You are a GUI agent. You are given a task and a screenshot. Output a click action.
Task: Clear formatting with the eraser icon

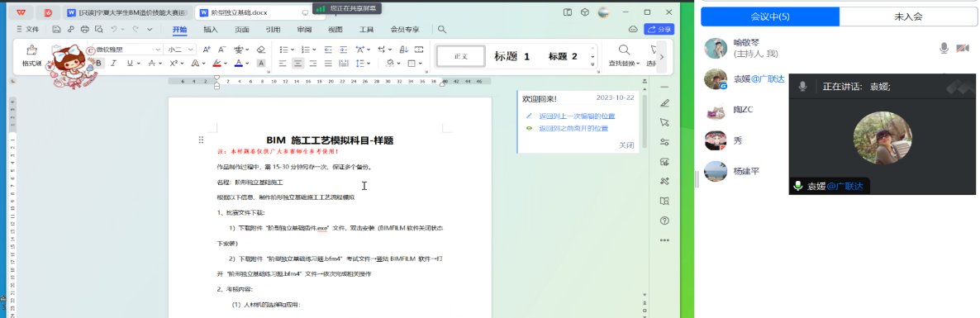point(261,50)
